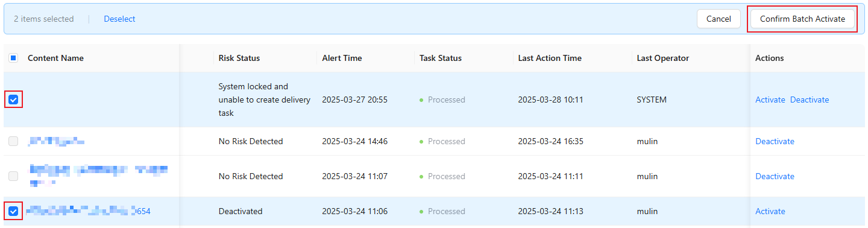This screenshot has width=868, height=228.
Task: Open the content name link ending in 654
Action: (89, 211)
